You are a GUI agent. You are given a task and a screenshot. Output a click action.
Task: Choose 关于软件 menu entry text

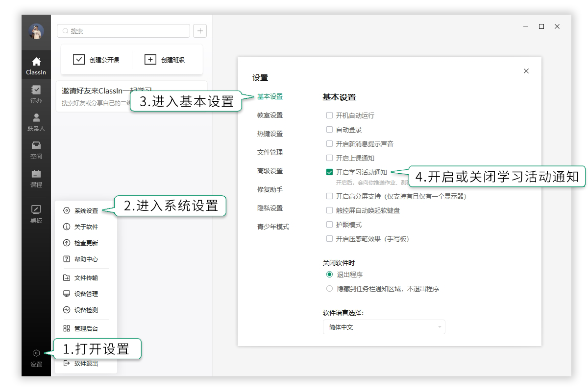pyautogui.click(x=86, y=227)
